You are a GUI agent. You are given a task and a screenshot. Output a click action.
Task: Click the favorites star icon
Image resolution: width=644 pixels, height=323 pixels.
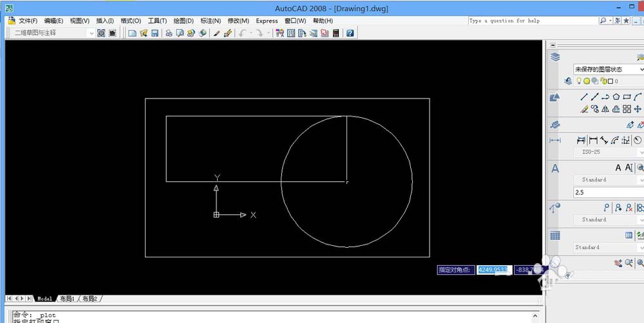coord(626,21)
